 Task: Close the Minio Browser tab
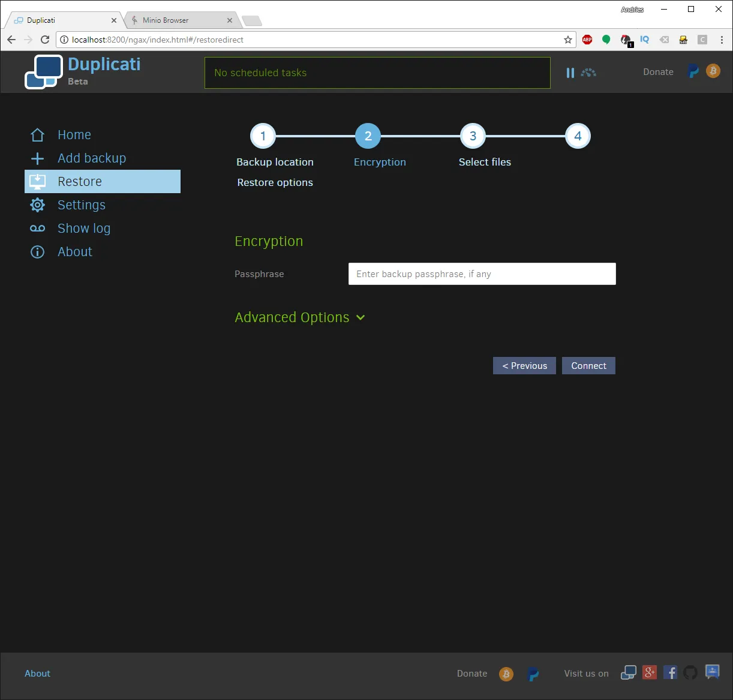coord(230,20)
